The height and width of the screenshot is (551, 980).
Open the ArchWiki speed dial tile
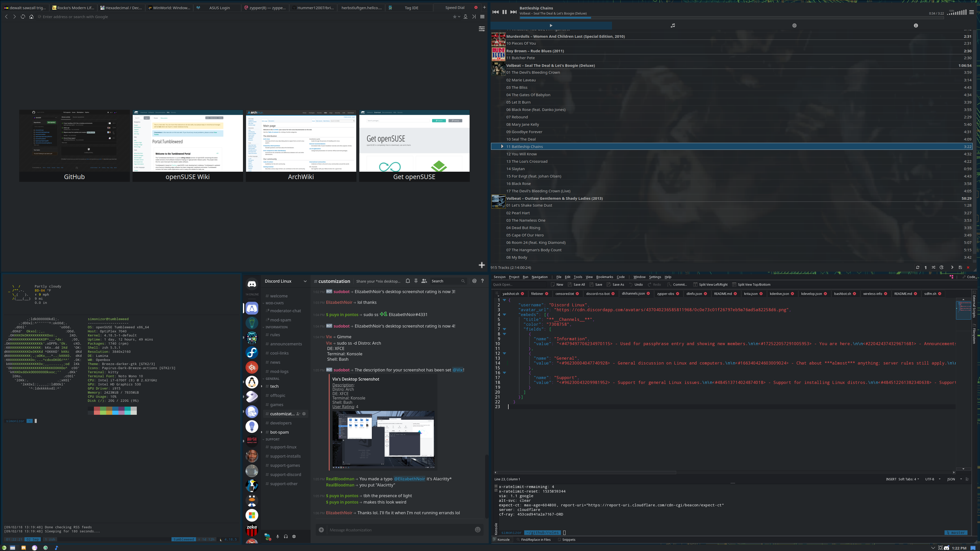click(x=301, y=146)
